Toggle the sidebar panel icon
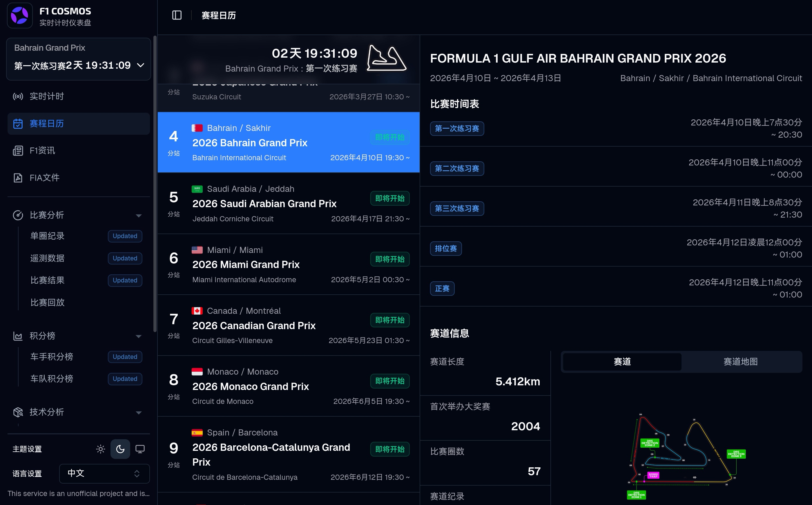Image resolution: width=812 pixels, height=505 pixels. 177,15
